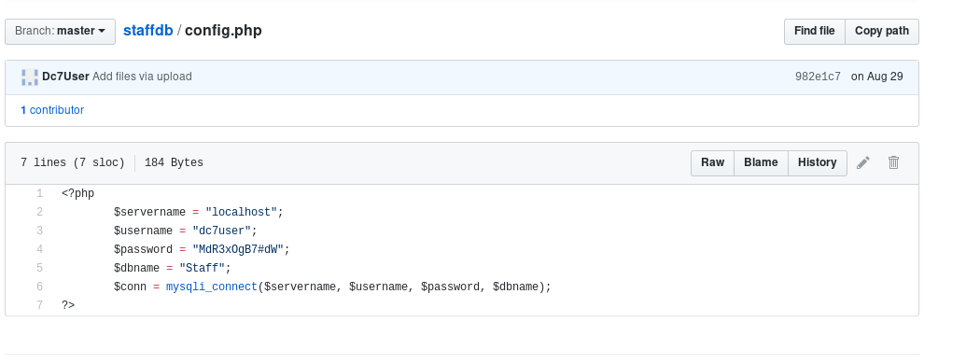This screenshot has height=364, width=980.
Task: Click the <?php opening tag
Action: tap(78, 193)
